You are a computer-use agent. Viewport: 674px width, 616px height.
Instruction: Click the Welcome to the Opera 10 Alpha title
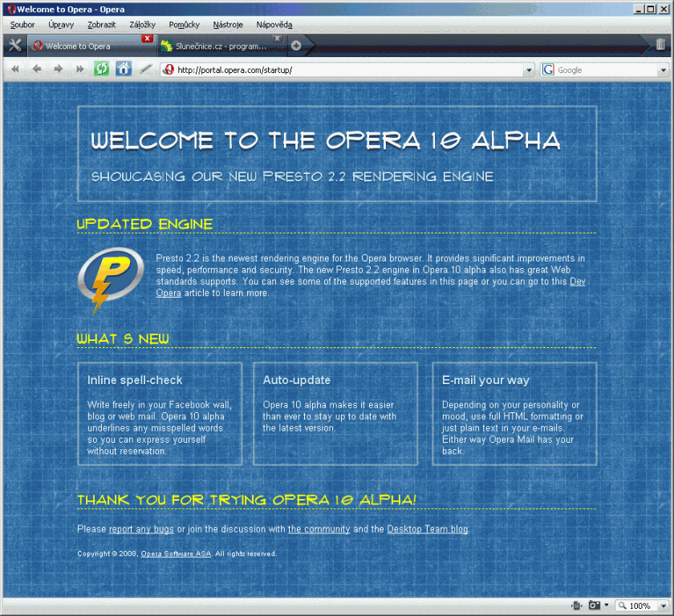326,141
